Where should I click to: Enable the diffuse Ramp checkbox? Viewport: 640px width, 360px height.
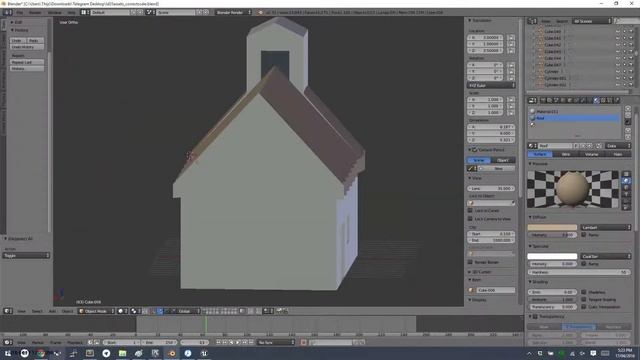[x=584, y=235]
